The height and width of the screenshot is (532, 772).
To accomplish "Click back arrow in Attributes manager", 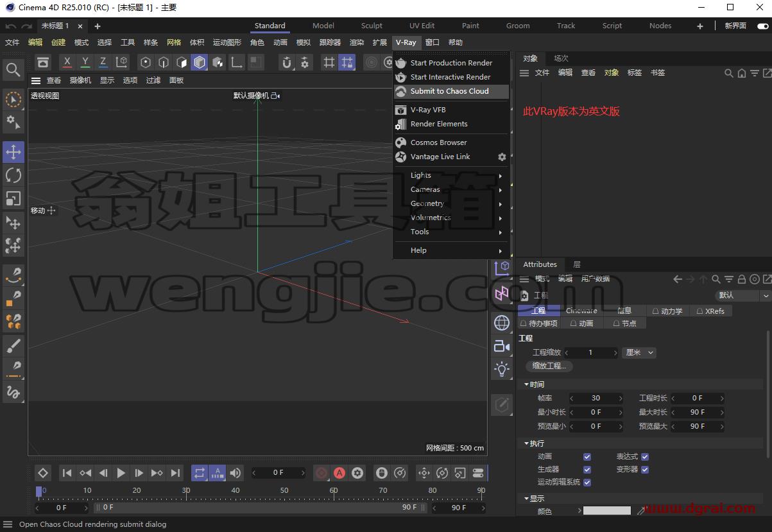I will [678, 279].
